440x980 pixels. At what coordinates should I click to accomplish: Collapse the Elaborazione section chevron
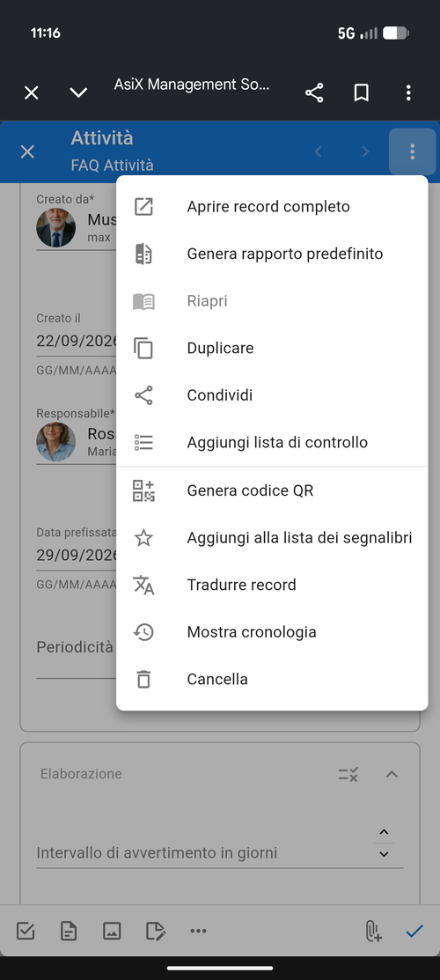392,774
